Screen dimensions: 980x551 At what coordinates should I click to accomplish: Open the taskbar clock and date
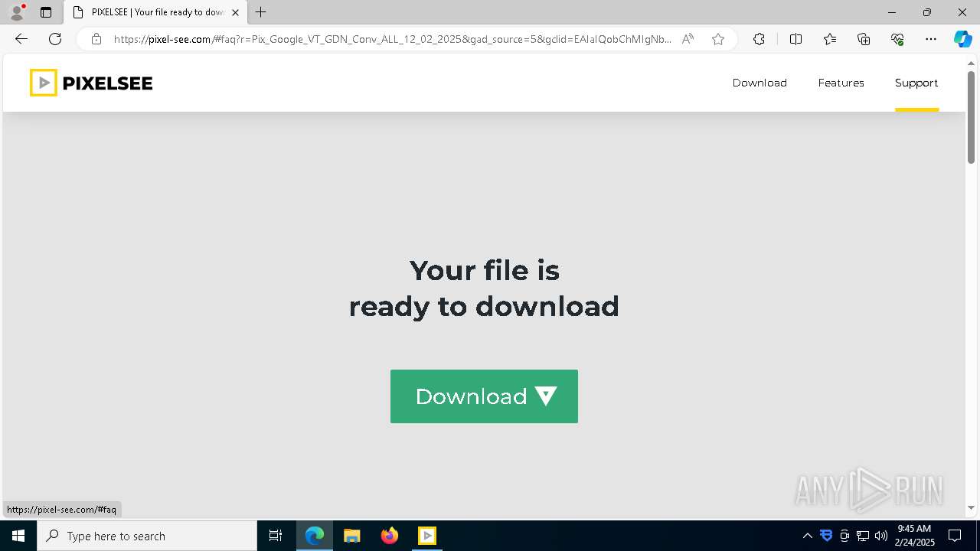coord(915,536)
